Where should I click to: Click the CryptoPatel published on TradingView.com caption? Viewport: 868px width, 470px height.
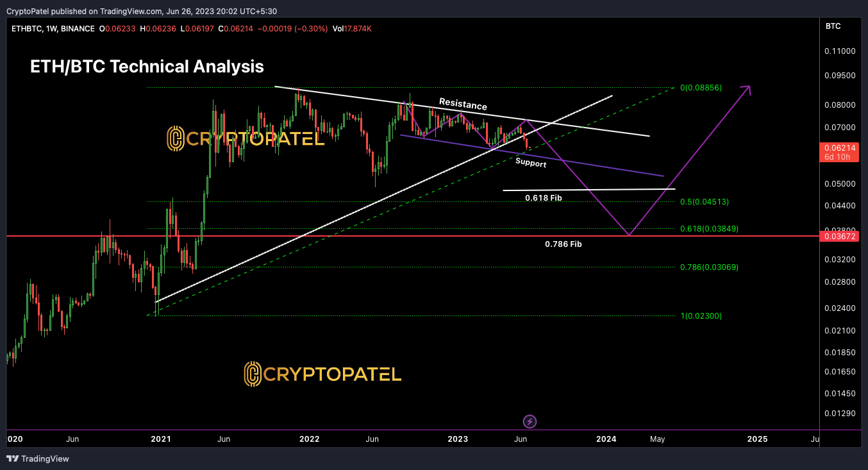coord(141,10)
